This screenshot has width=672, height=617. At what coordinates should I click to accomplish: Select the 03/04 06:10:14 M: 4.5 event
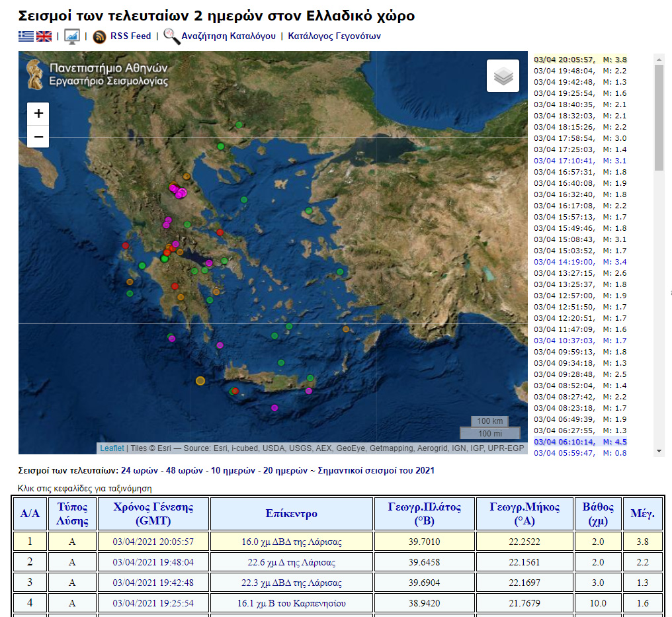point(580,442)
